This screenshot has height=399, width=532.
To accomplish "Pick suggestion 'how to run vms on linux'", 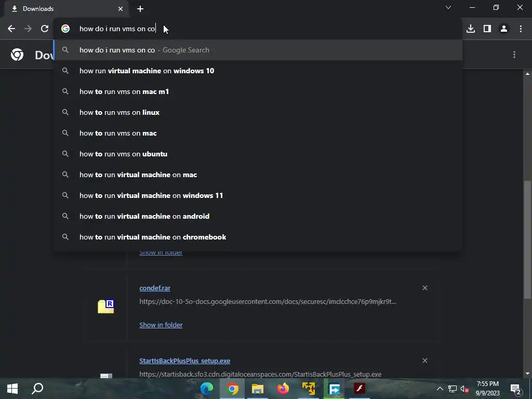I will tap(258, 112).
